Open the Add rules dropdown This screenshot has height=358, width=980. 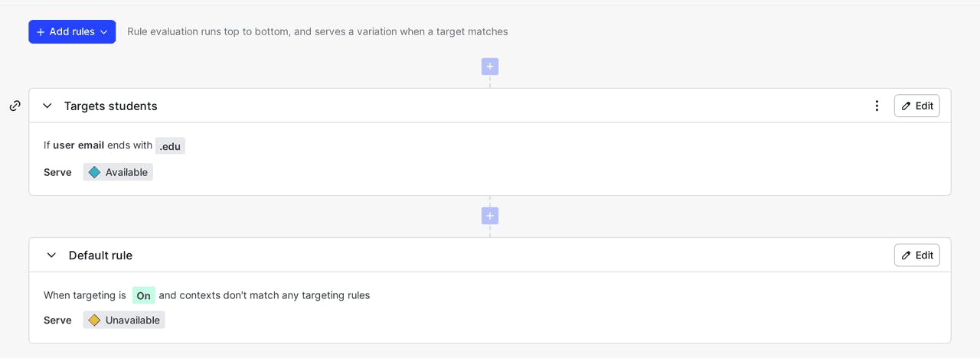tap(72, 32)
